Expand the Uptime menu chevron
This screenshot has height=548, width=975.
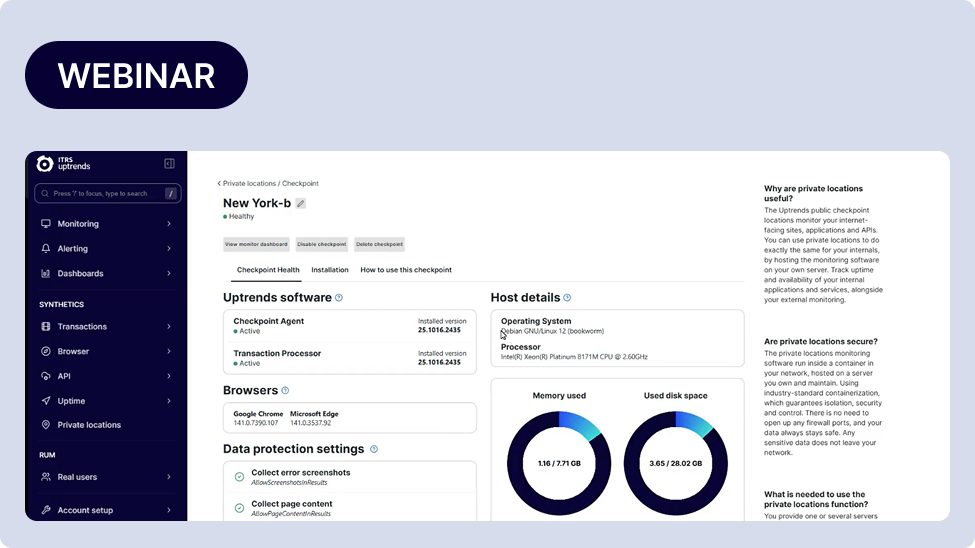coord(169,401)
